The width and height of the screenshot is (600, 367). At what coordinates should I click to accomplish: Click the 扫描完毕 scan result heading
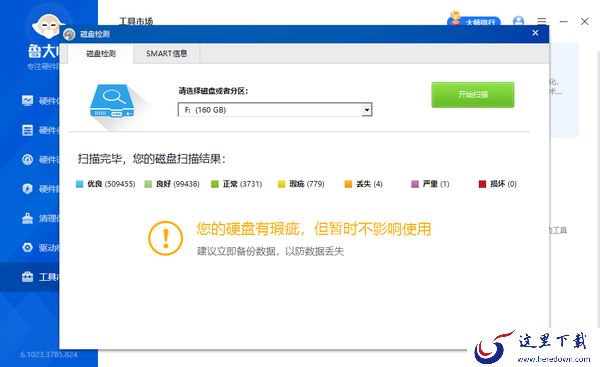pos(152,158)
